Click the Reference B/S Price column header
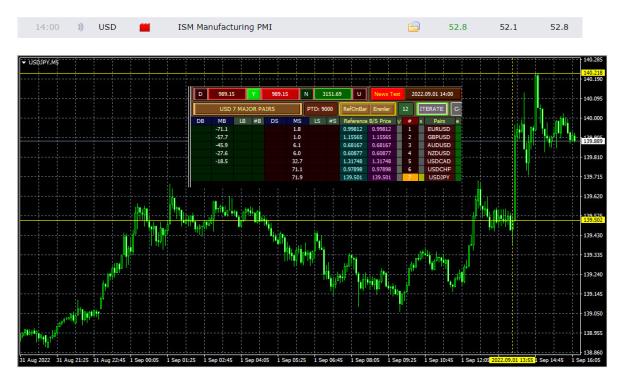Image resolution: width=625 pixels, height=385 pixels. click(368, 121)
